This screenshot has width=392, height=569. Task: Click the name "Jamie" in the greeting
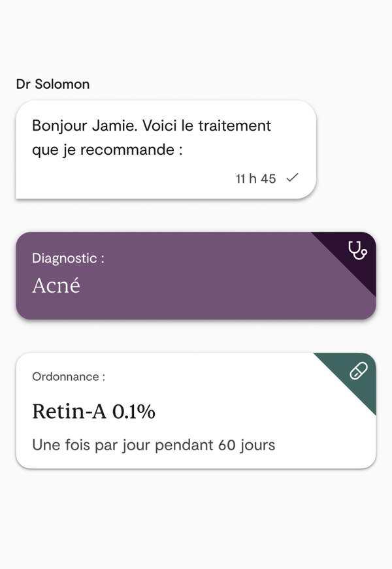114,125
